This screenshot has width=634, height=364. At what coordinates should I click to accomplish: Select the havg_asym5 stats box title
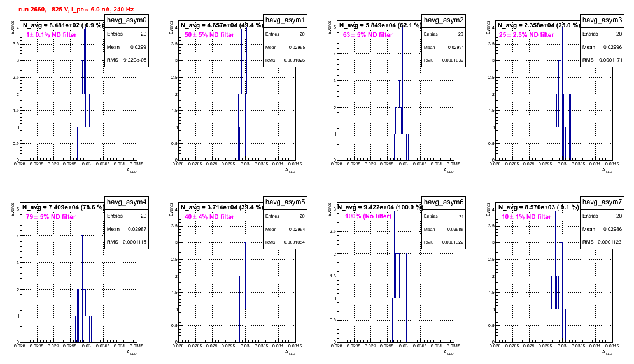[x=285, y=202]
